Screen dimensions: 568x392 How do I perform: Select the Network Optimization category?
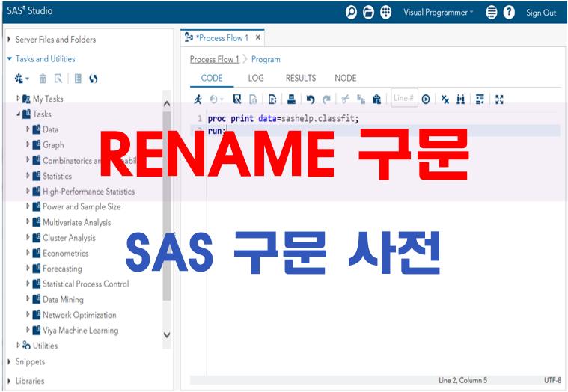(79, 315)
